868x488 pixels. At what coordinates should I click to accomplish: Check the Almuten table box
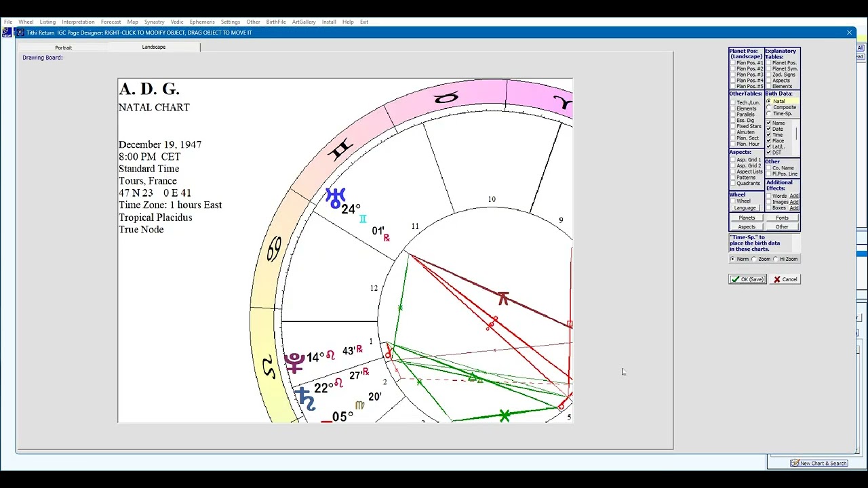click(x=733, y=132)
